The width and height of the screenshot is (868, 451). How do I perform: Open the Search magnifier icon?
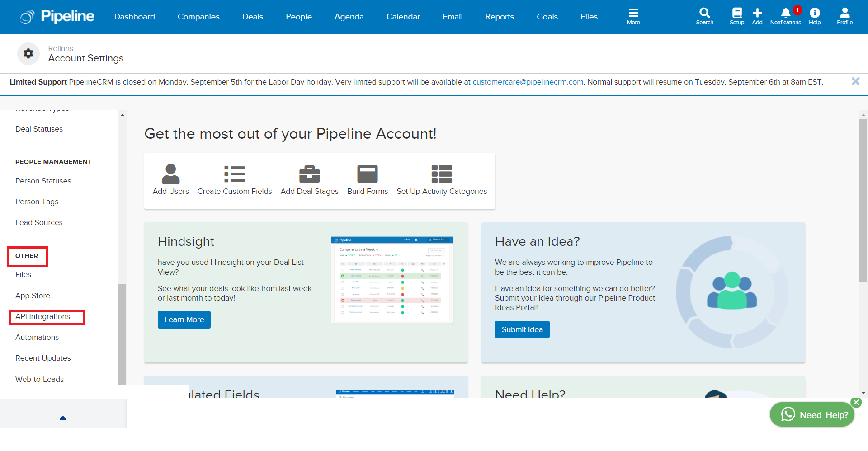point(704,13)
